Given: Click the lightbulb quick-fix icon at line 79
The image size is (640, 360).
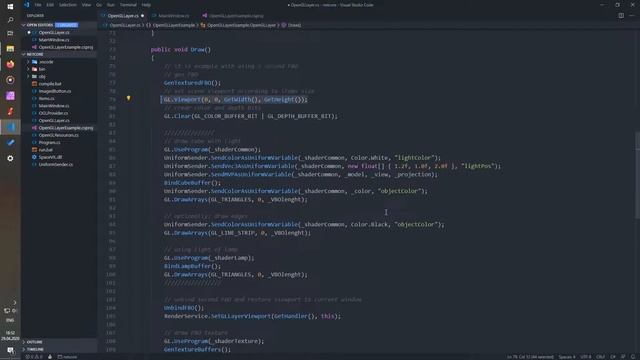Looking at the screenshot, I should tap(129, 98).
